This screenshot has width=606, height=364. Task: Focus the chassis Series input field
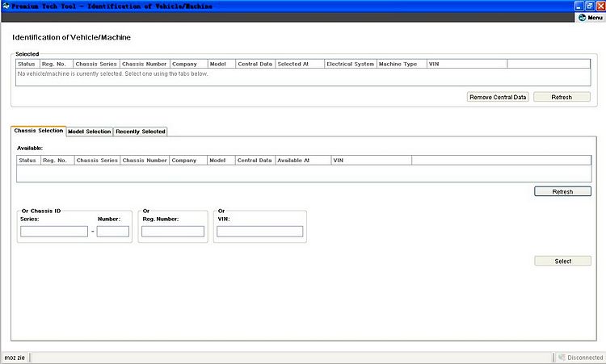click(x=54, y=231)
